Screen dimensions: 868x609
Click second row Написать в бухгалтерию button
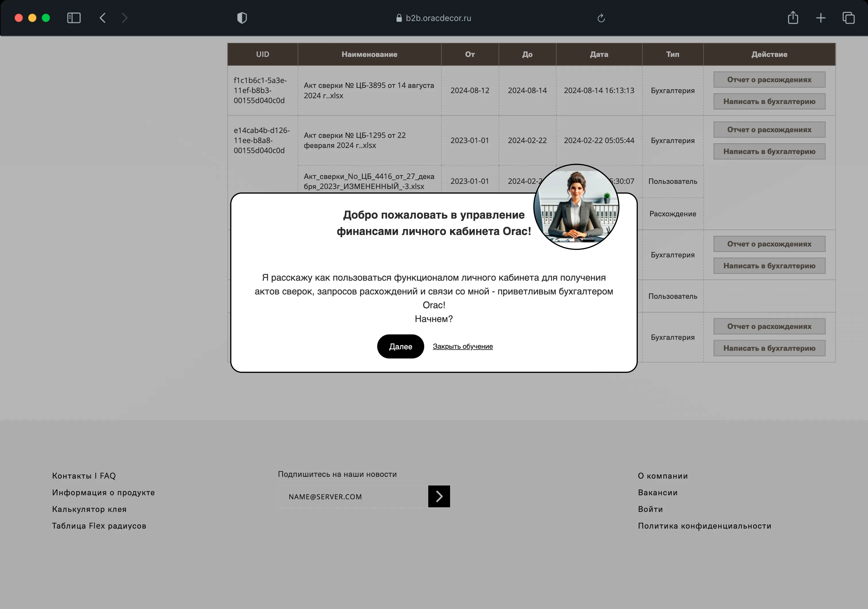(x=769, y=152)
